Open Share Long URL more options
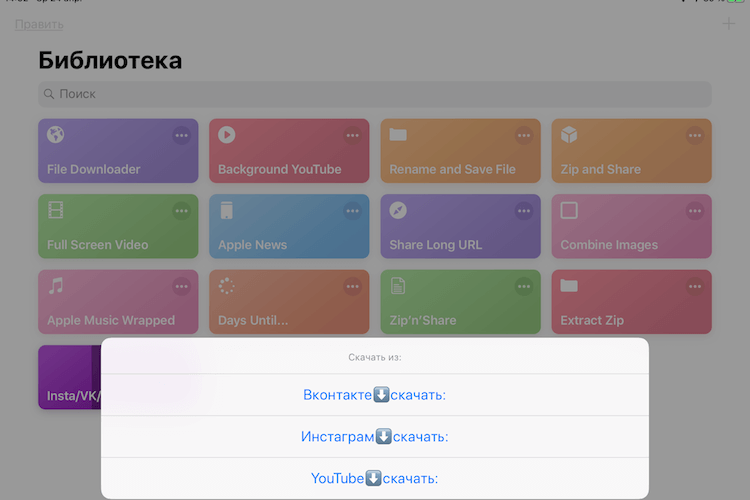750x500 pixels. 524,211
